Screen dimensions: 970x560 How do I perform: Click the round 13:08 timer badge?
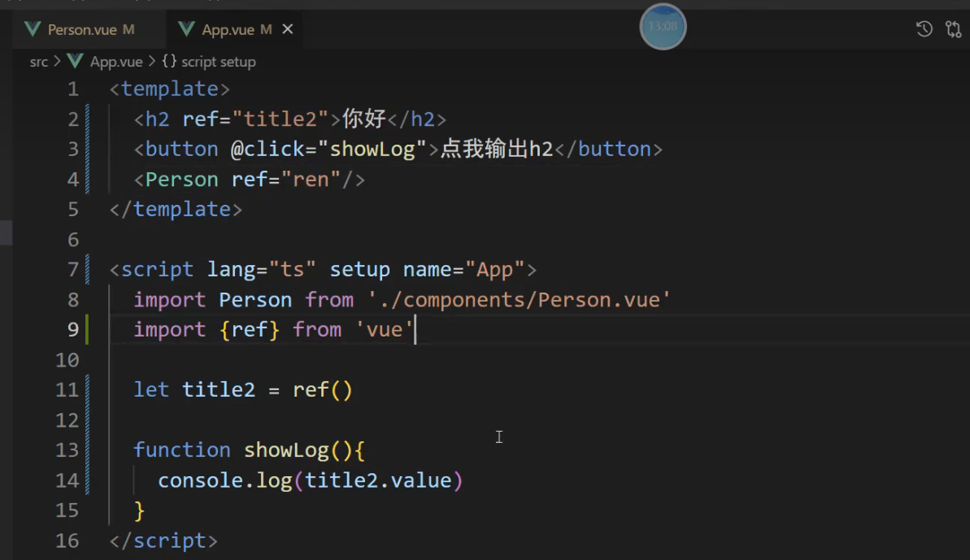point(663,27)
